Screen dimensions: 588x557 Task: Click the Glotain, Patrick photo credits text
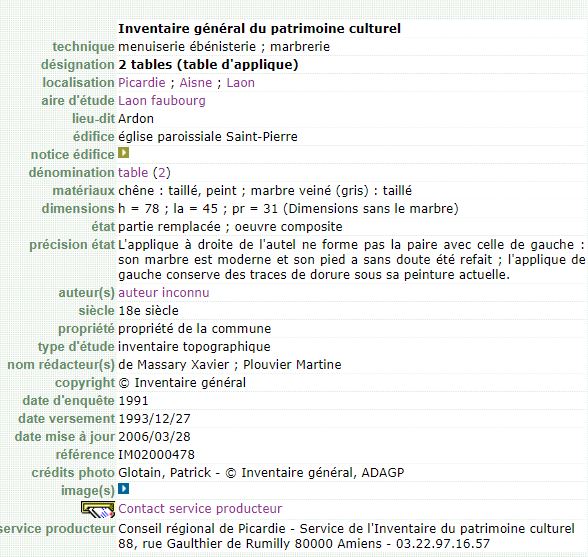[165, 473]
